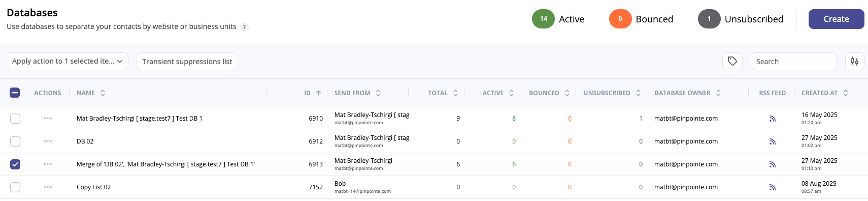868x201 pixels.
Task: Select the Copy List 02 checkbox
Action: click(15, 187)
